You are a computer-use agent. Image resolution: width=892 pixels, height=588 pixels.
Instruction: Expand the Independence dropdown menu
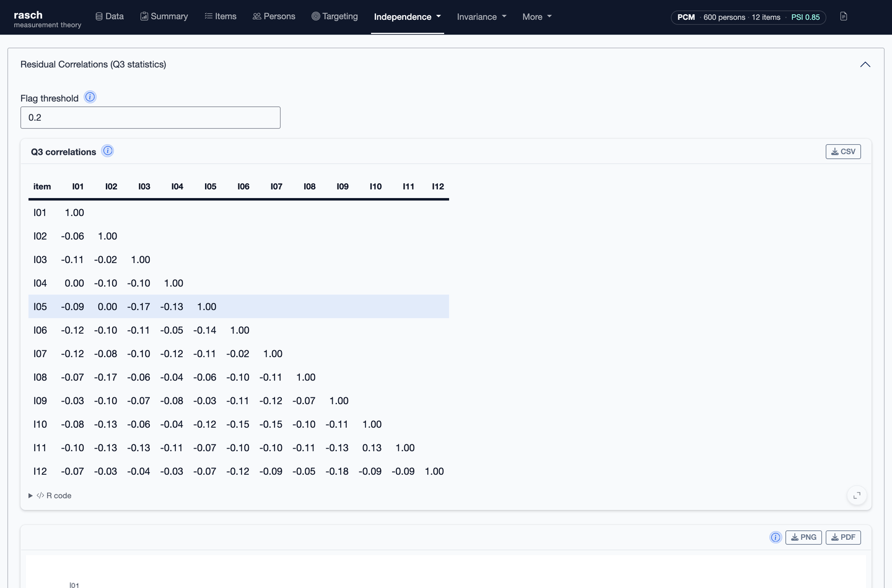[408, 17]
